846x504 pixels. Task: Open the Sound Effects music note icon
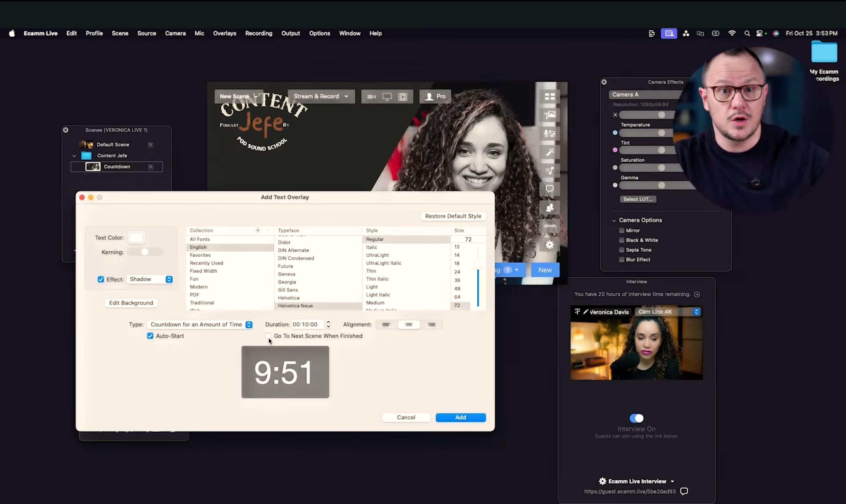(x=549, y=170)
